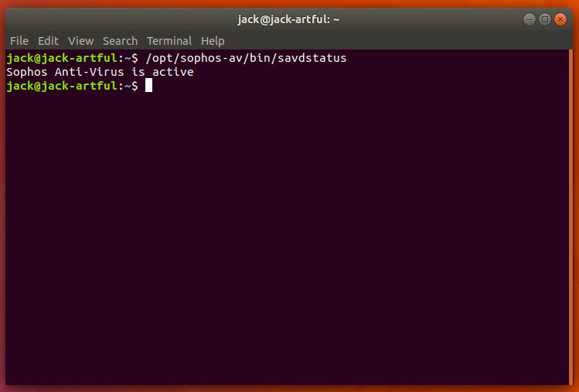Open the Edit menu

[x=48, y=41]
